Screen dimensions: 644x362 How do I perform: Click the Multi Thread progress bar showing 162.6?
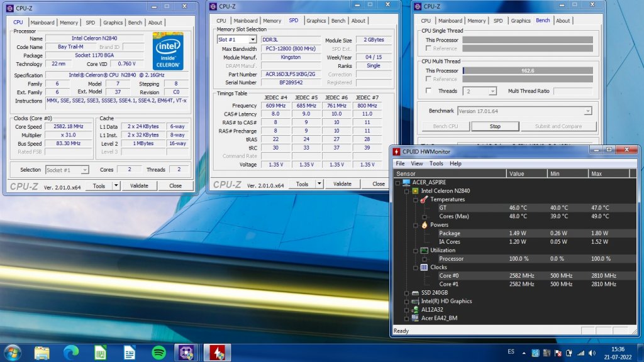[528, 70]
